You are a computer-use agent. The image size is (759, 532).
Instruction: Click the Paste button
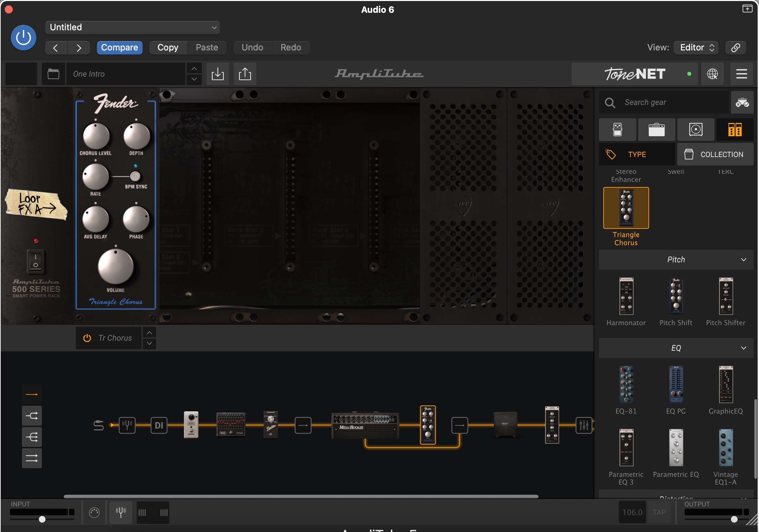pos(207,47)
